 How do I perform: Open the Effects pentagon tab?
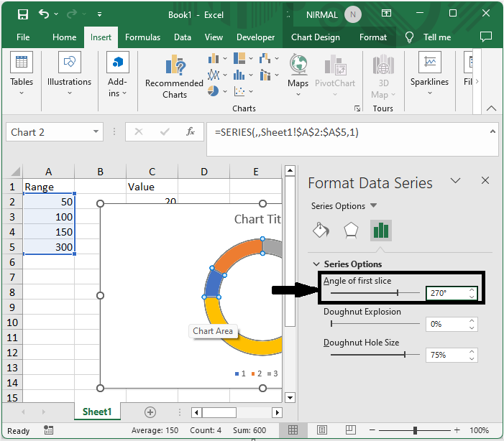click(351, 230)
